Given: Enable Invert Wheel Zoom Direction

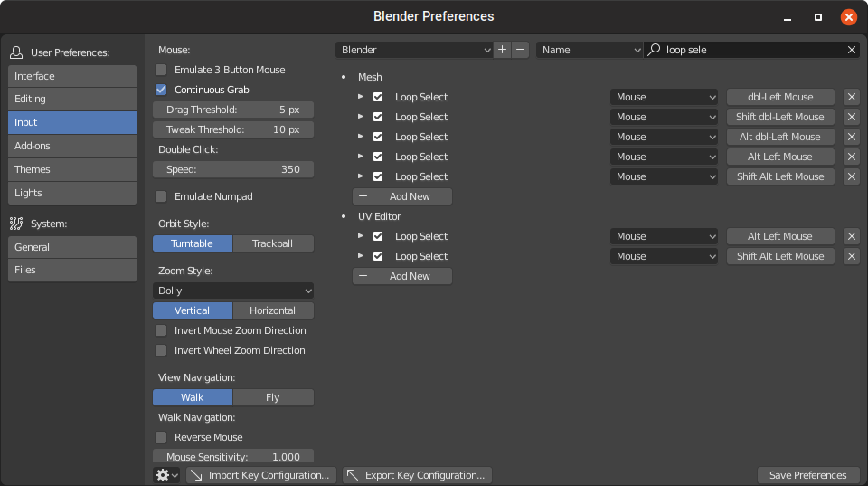Looking at the screenshot, I should tap(161, 351).
